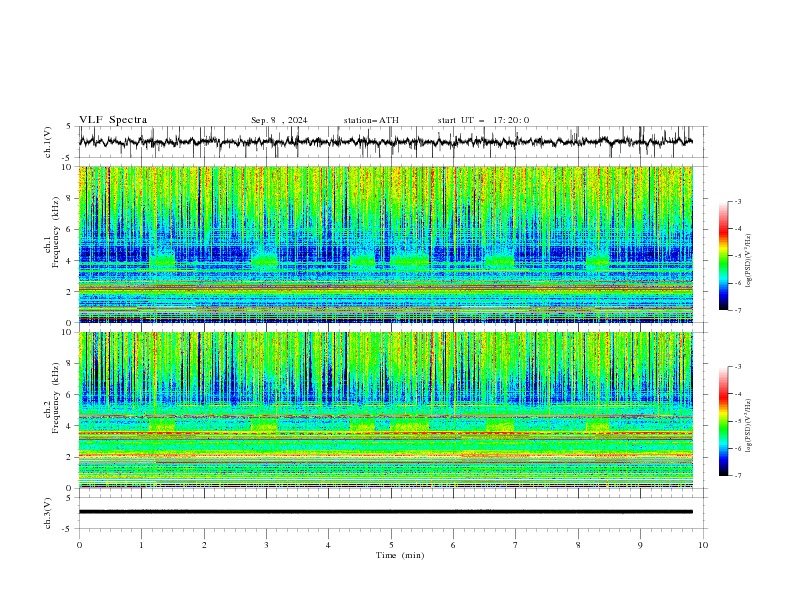Click the ch.2 "Frequency (kHz)" axis label

56,398
